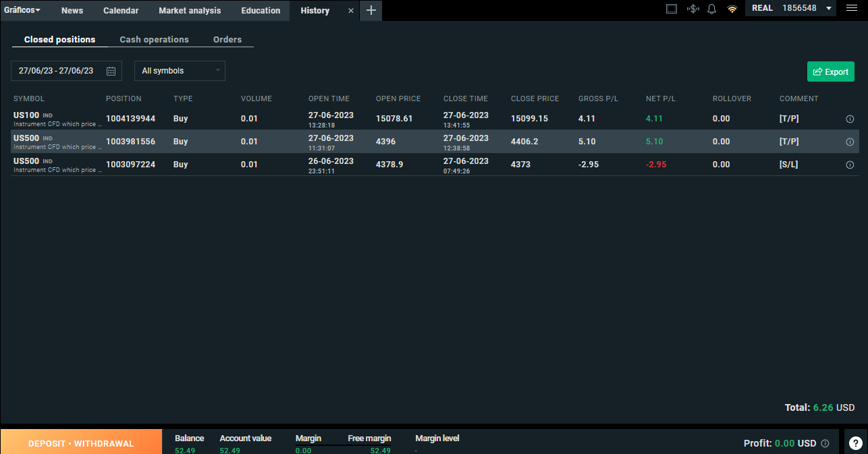This screenshot has height=454, width=868.
Task: Sort by the NET P/L column header
Action: [661, 98]
